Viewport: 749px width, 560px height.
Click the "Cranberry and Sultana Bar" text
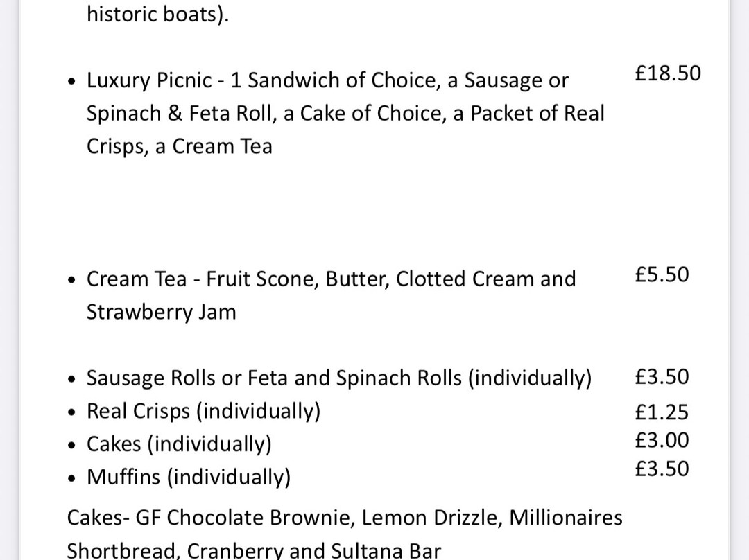point(314,551)
